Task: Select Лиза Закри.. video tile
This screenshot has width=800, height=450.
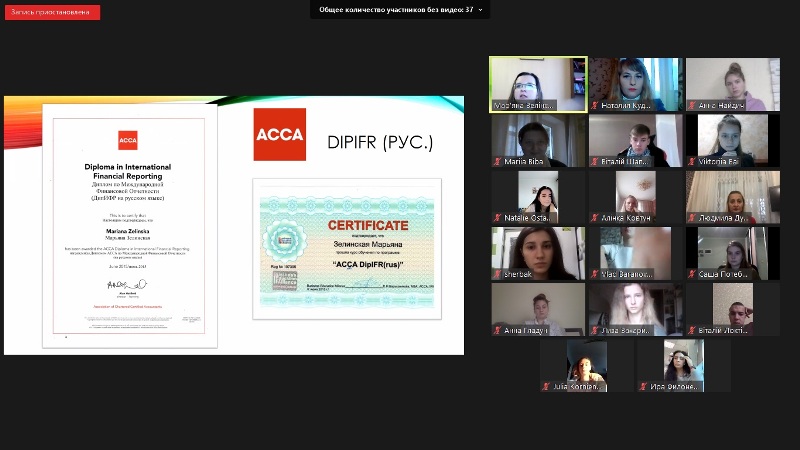Action: (x=636, y=309)
